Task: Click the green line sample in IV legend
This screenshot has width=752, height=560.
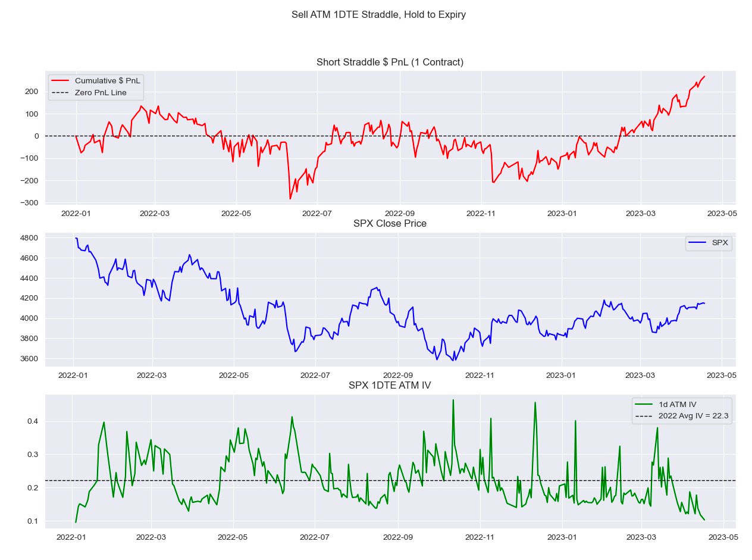Action: click(x=644, y=405)
